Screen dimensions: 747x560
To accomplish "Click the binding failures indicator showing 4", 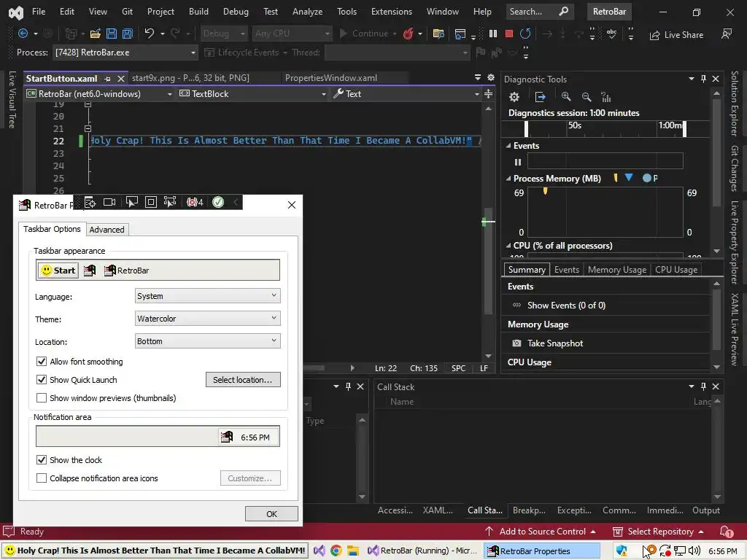I will (x=195, y=202).
